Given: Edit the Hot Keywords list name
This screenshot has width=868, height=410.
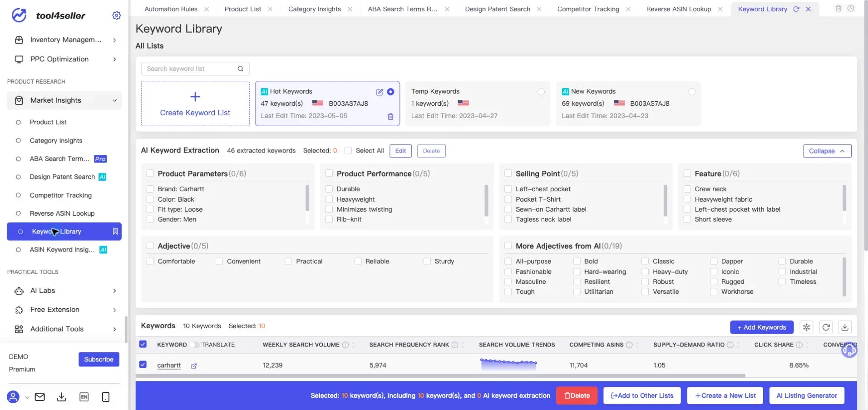Looking at the screenshot, I should (x=380, y=92).
